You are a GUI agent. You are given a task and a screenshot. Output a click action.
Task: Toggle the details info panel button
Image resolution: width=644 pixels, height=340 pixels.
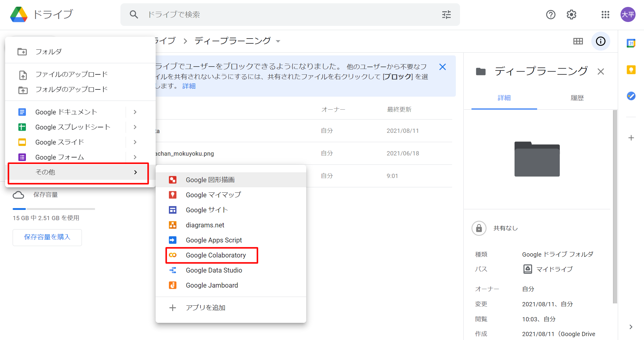click(601, 41)
